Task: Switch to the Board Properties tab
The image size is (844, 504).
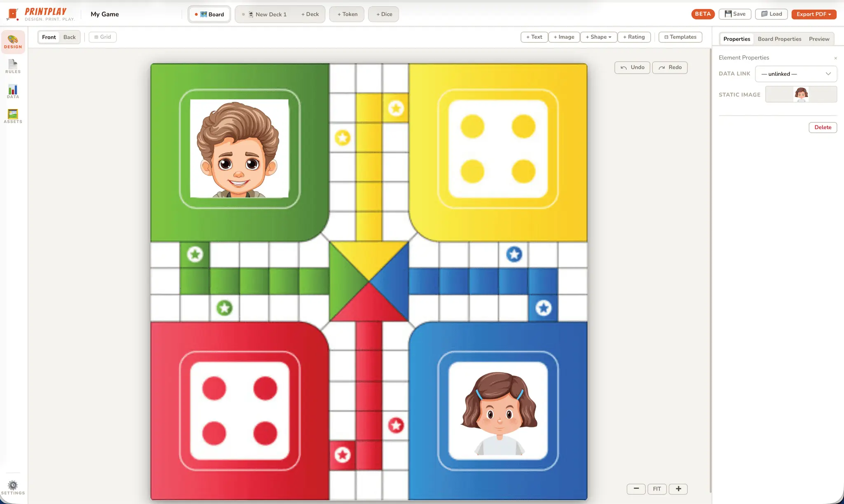Action: click(x=779, y=39)
